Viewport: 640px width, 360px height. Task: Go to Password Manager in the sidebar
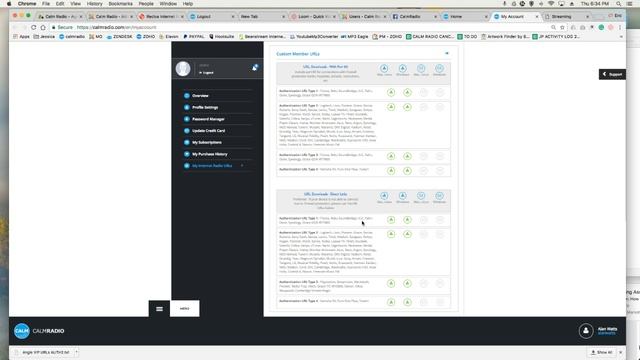(208, 119)
